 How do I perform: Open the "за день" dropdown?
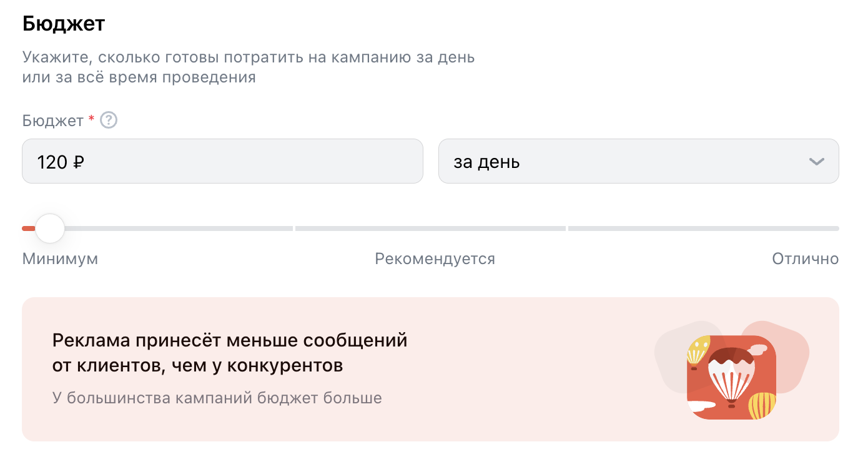coord(638,162)
